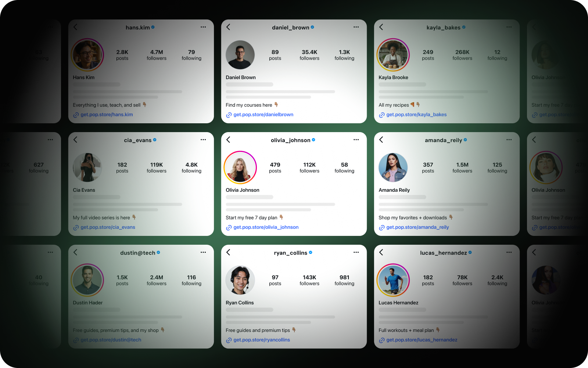Image resolution: width=588 pixels, height=368 pixels.
Task: Visit get.pop.store/kayla_bakes link
Action: point(416,114)
